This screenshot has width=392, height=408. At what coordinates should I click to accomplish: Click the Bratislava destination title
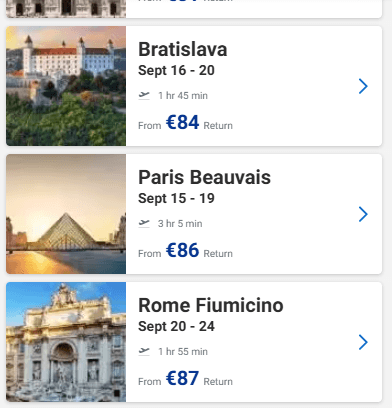(183, 49)
